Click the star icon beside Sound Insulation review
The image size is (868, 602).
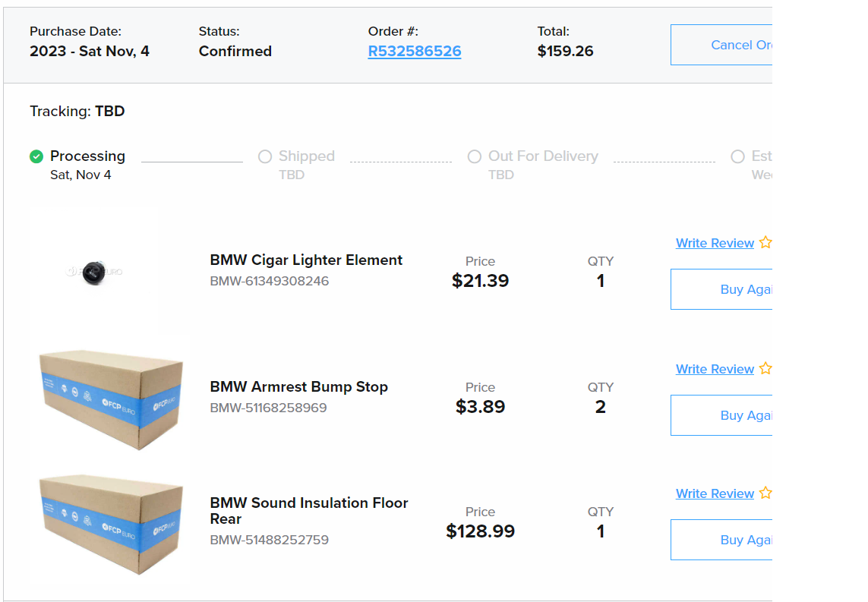pos(765,493)
